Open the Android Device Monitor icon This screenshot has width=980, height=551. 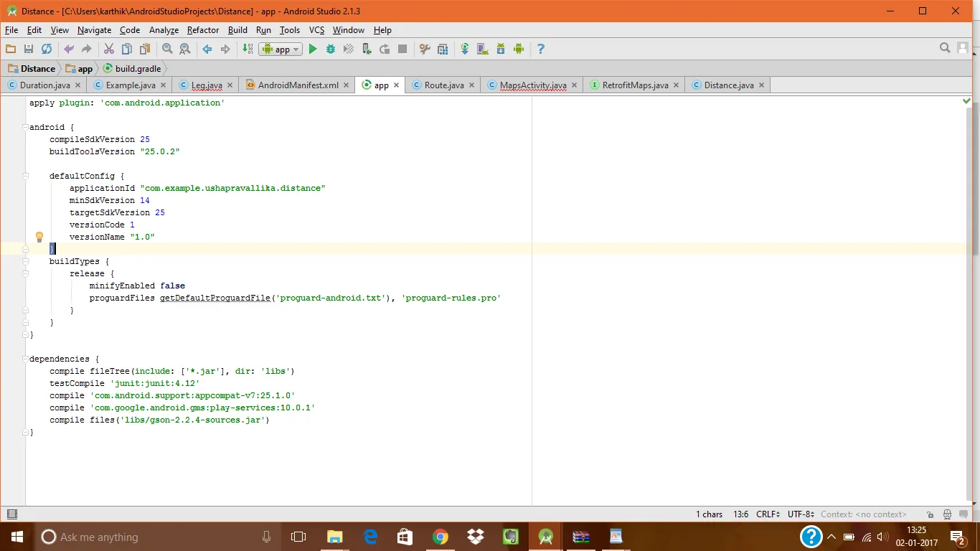click(519, 49)
